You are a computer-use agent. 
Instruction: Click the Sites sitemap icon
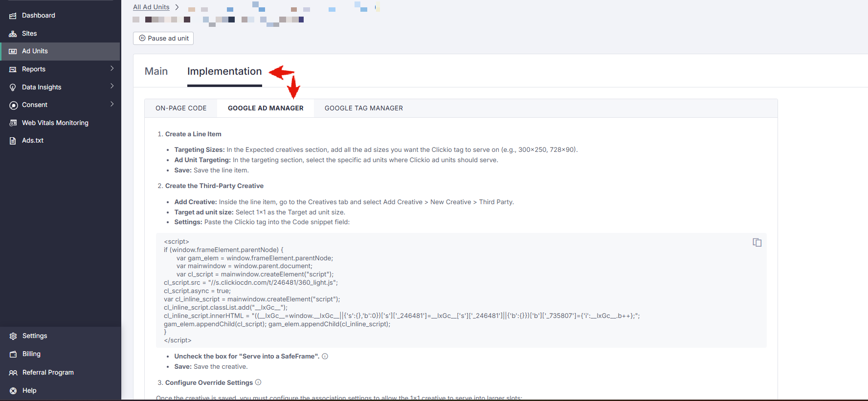(13, 34)
